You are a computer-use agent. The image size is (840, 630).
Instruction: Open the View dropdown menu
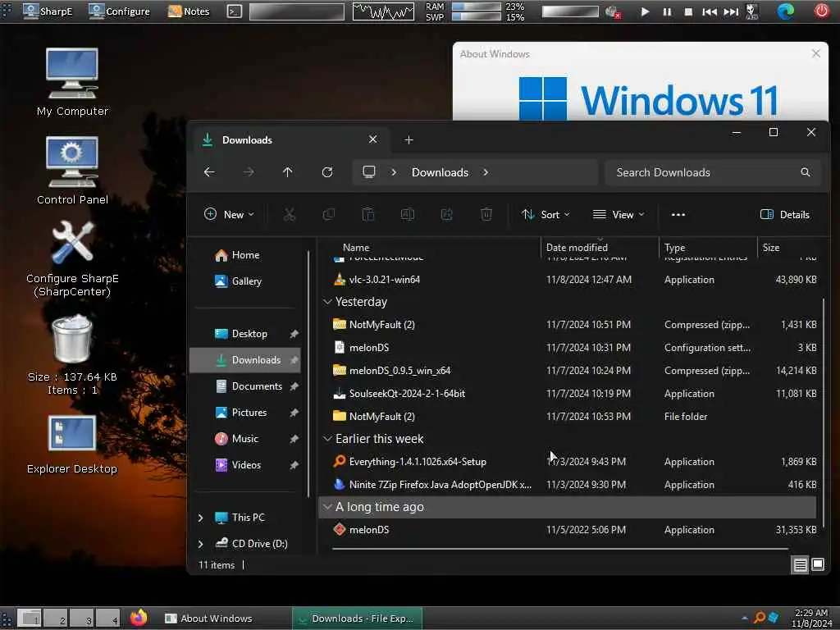coord(619,214)
